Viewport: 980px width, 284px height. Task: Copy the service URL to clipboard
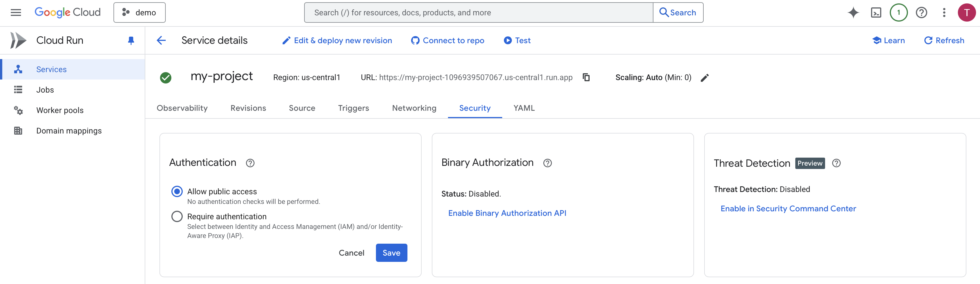pos(586,77)
